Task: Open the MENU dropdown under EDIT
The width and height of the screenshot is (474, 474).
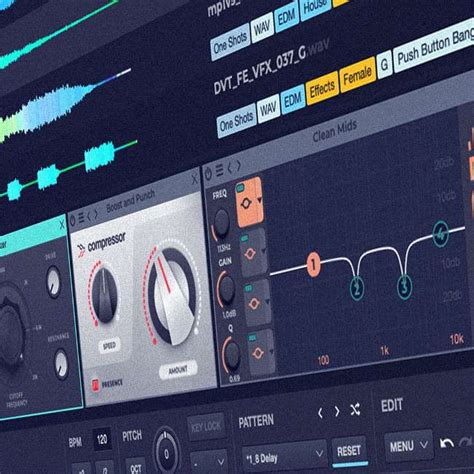Action: tap(409, 446)
